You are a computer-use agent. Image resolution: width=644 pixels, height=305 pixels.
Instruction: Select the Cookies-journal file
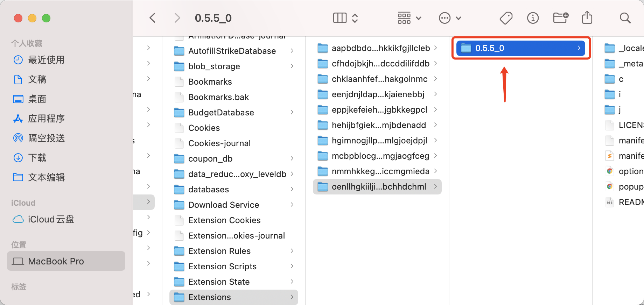pos(219,143)
